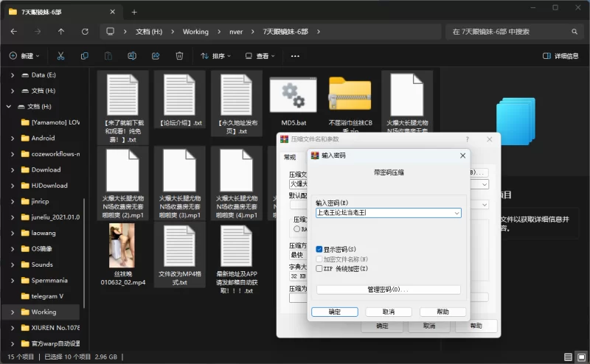Viewport: 590px width, 364px height.
Task: Click the Copy icon in Explorer toolbar
Action: pyautogui.click(x=85, y=56)
